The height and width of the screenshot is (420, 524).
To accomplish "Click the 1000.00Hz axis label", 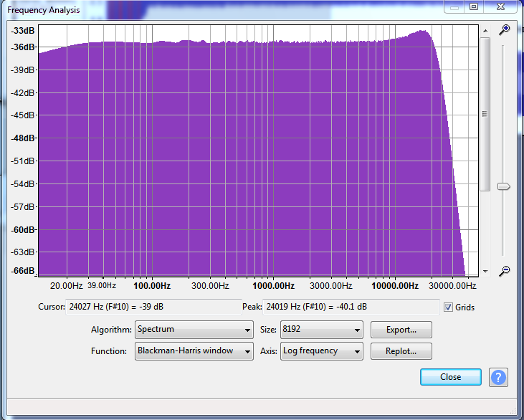I will click(x=273, y=286).
